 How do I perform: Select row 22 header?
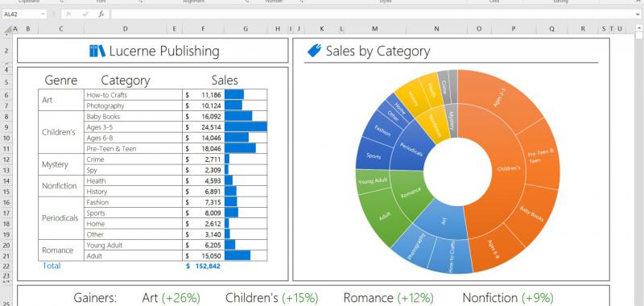coord(6,267)
